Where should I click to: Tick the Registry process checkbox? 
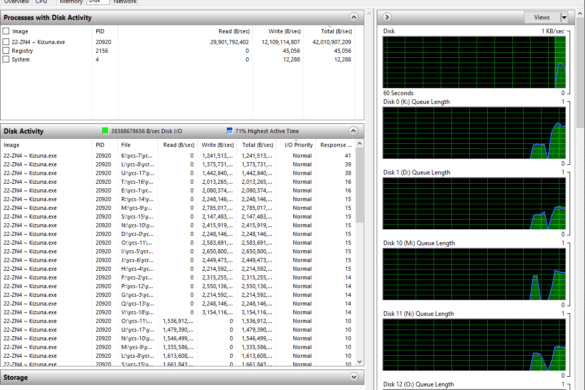(x=6, y=50)
